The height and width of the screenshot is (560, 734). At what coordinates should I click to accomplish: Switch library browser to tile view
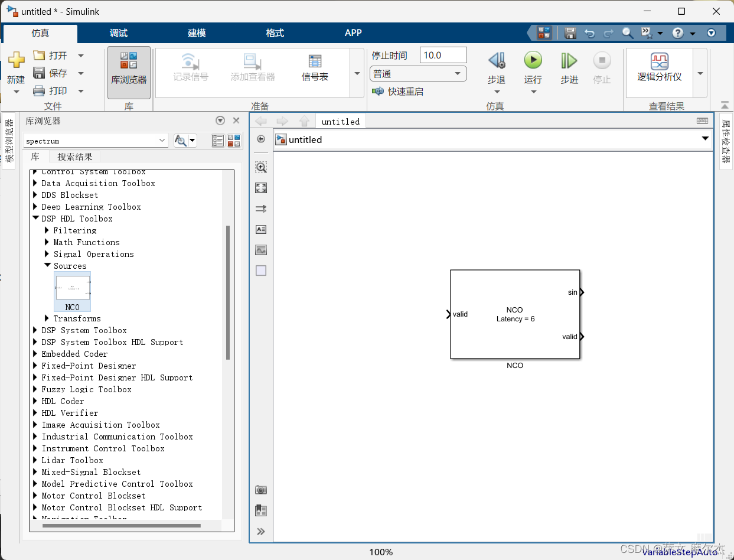click(234, 141)
